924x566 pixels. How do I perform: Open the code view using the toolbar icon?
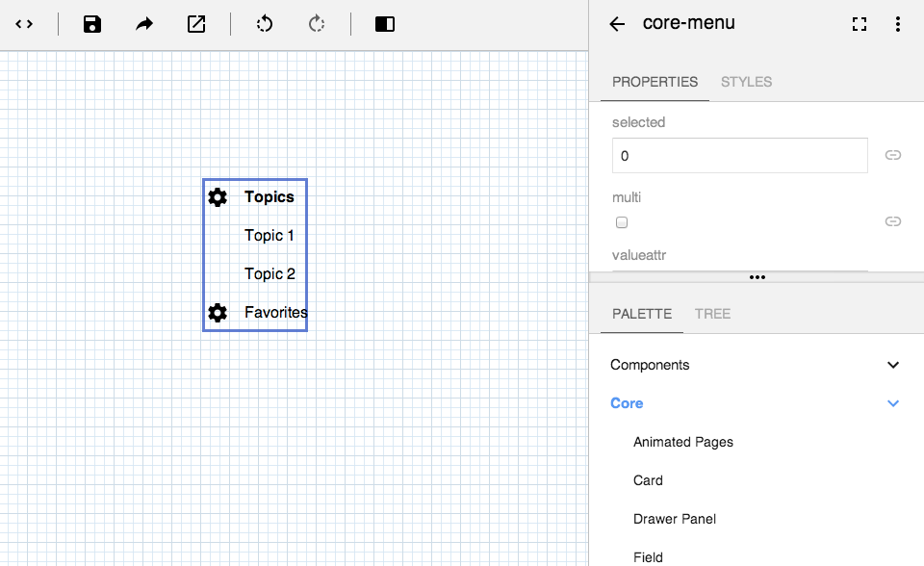pyautogui.click(x=24, y=24)
